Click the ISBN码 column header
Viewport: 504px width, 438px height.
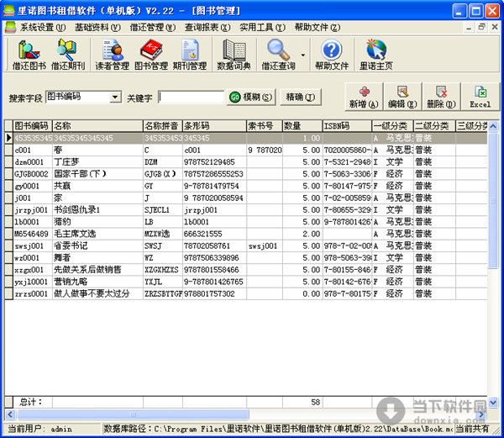[x=347, y=126]
